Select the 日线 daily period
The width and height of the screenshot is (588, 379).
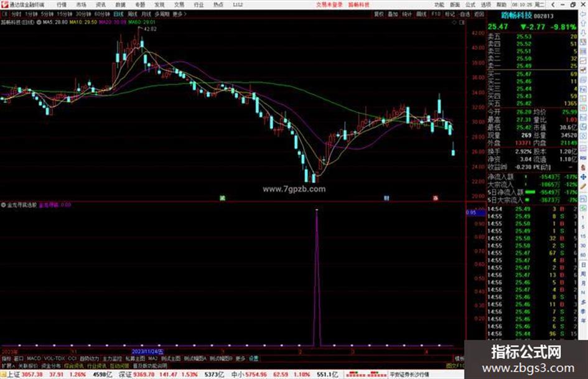[118, 14]
